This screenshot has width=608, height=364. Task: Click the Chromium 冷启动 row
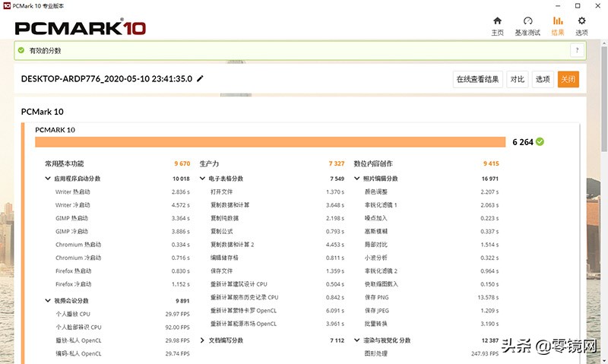[122, 258]
